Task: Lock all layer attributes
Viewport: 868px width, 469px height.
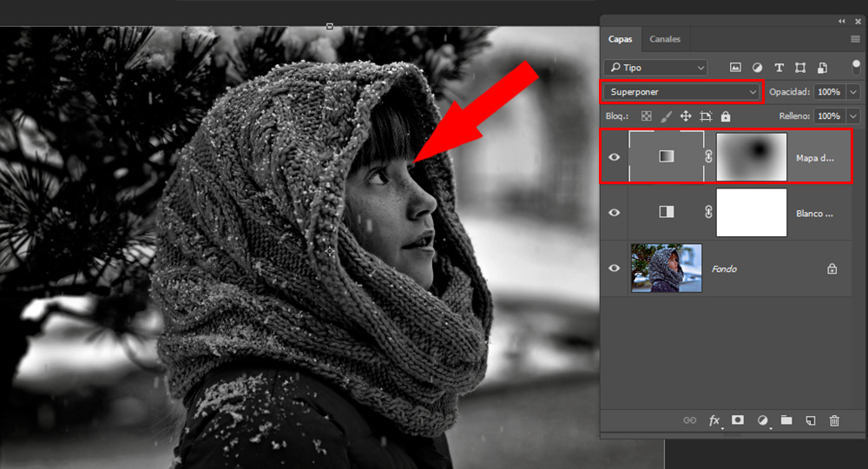Action: pos(726,116)
